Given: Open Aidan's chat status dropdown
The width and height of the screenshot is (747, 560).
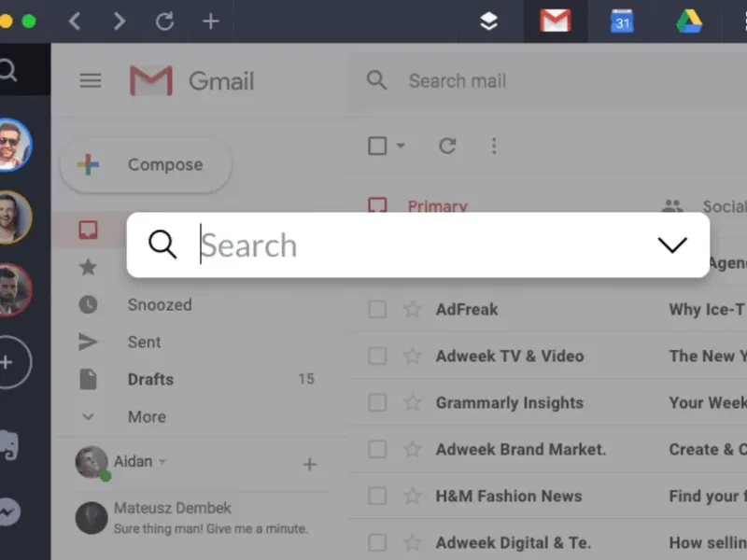Looking at the screenshot, I should [162, 461].
